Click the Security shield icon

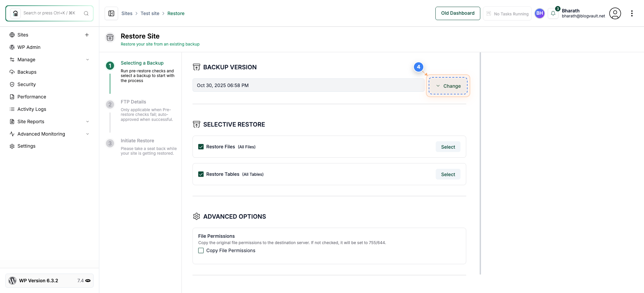pos(12,84)
